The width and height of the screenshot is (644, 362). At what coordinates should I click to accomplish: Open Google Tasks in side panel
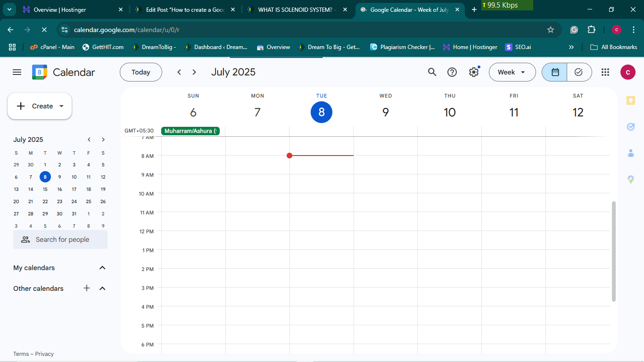tap(630, 127)
